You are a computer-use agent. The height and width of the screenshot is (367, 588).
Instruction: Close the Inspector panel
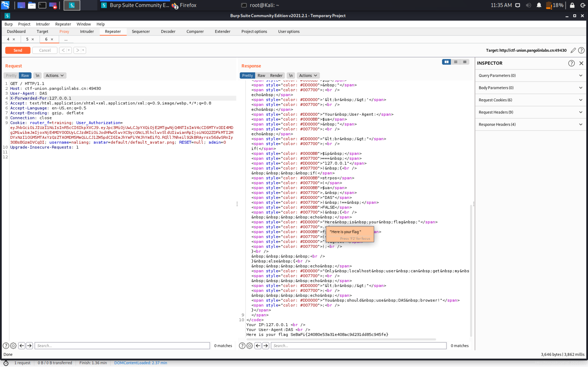581,63
